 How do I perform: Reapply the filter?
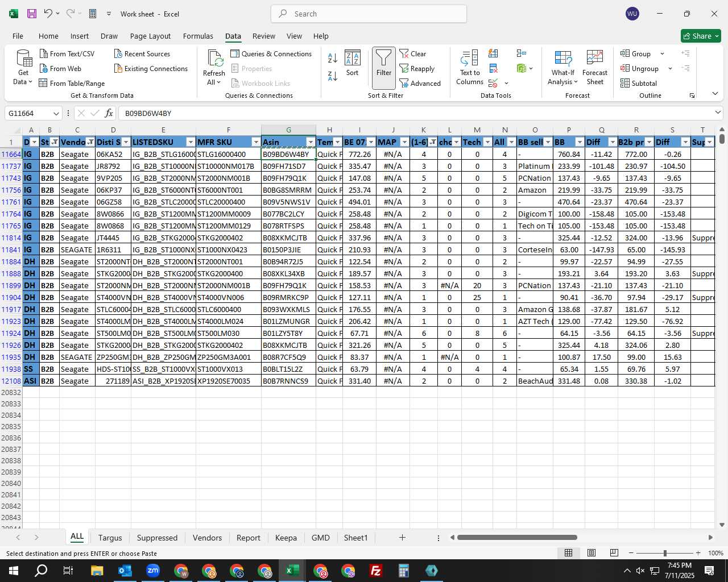click(x=417, y=68)
